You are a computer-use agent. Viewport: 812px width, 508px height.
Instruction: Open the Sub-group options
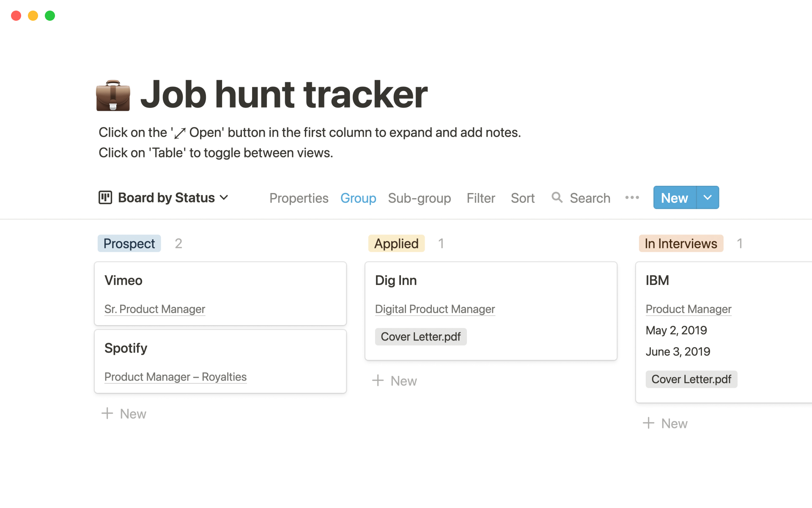(419, 198)
